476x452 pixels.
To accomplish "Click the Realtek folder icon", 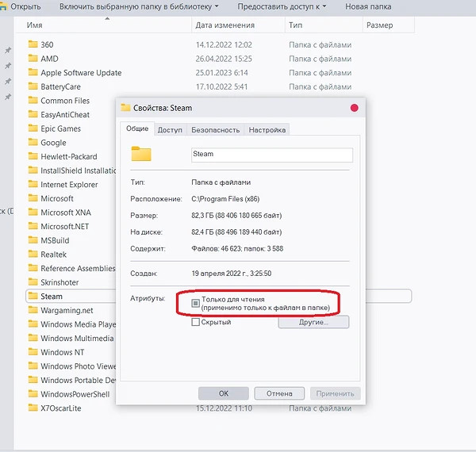I will [x=33, y=255].
